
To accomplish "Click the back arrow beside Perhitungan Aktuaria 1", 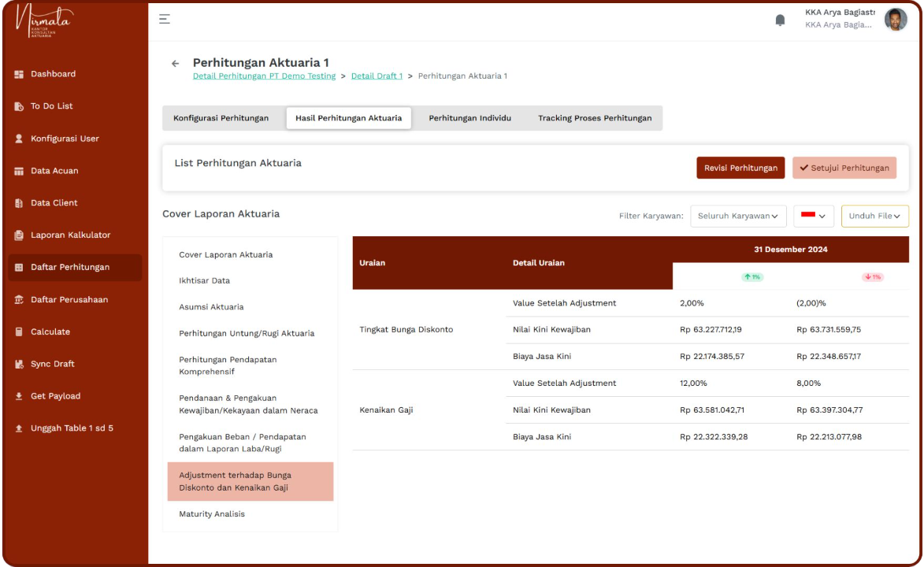I will click(176, 63).
